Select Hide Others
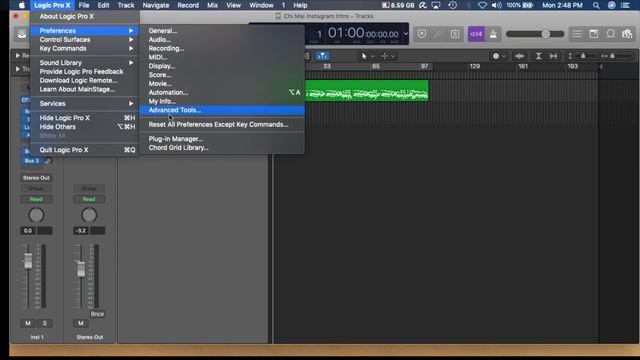The height and width of the screenshot is (360, 640). pos(84,127)
